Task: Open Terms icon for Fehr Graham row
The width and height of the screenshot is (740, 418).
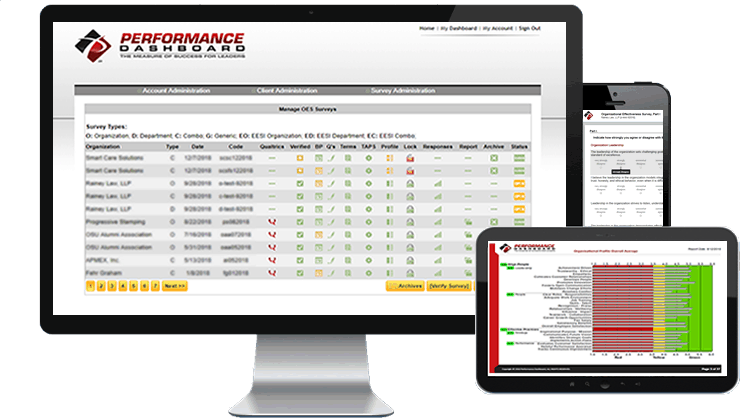Action: (x=348, y=273)
